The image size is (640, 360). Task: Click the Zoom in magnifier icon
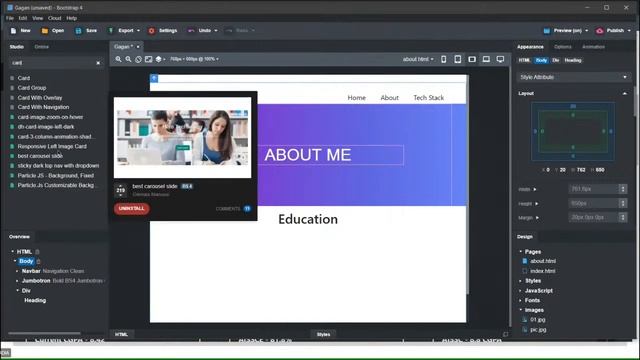[118, 59]
